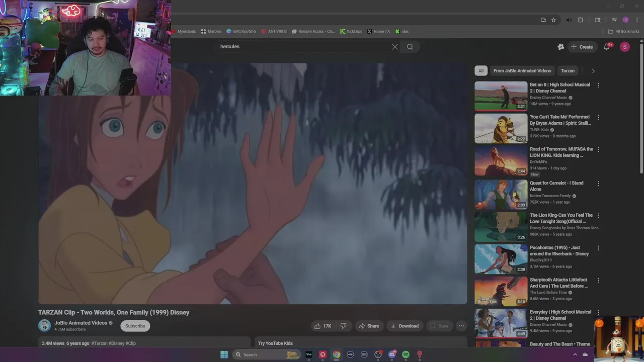The image size is (644, 362).
Task: Open Sharptooth Attacks Littlefoot video title
Action: pos(559,283)
